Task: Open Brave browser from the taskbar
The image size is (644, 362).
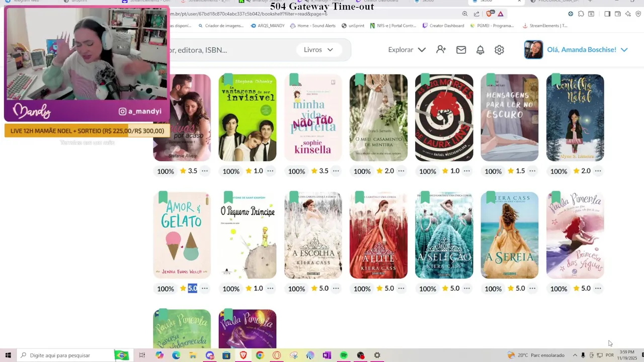Action: point(243,355)
